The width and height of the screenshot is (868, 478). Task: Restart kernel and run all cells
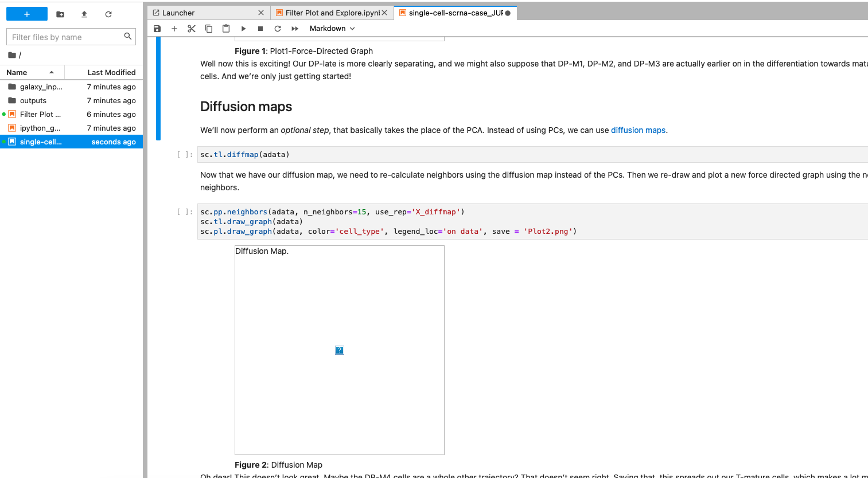(x=294, y=28)
